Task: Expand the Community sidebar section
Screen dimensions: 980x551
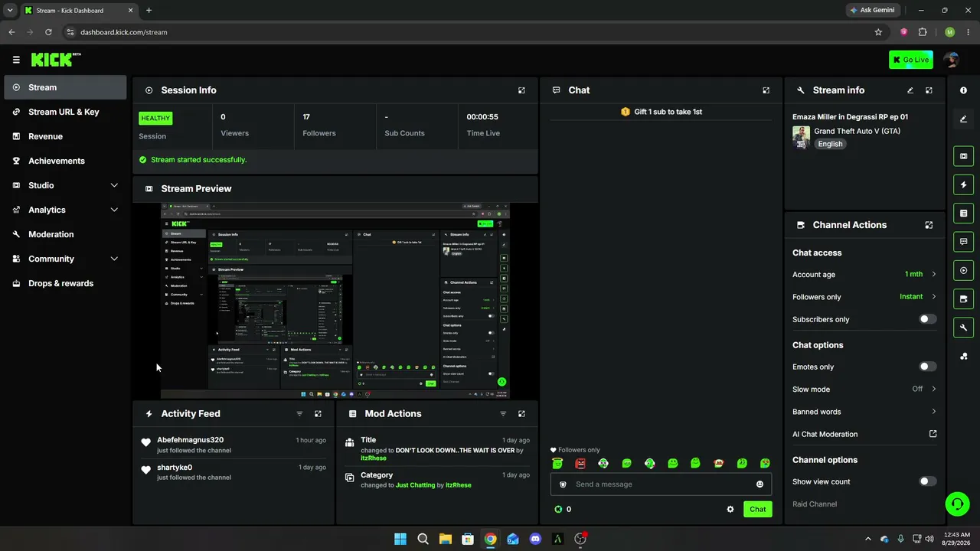Action: coord(65,259)
